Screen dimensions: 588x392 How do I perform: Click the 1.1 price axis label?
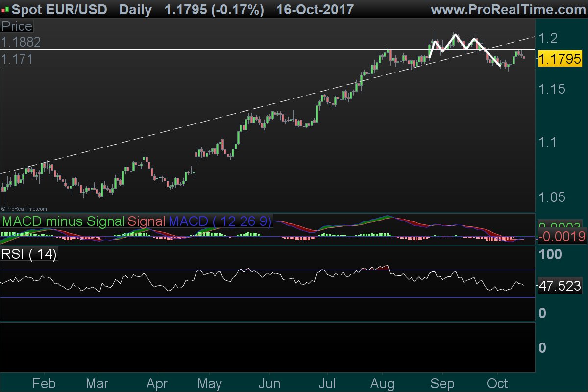click(548, 143)
